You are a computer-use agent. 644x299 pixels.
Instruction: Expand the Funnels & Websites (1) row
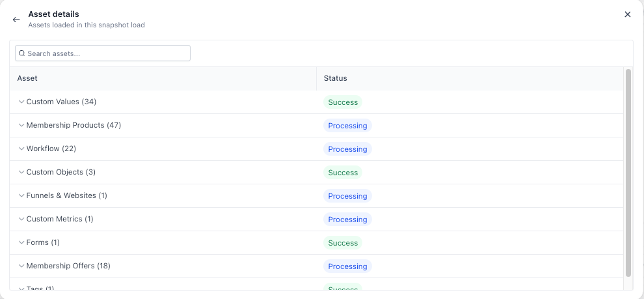21,195
